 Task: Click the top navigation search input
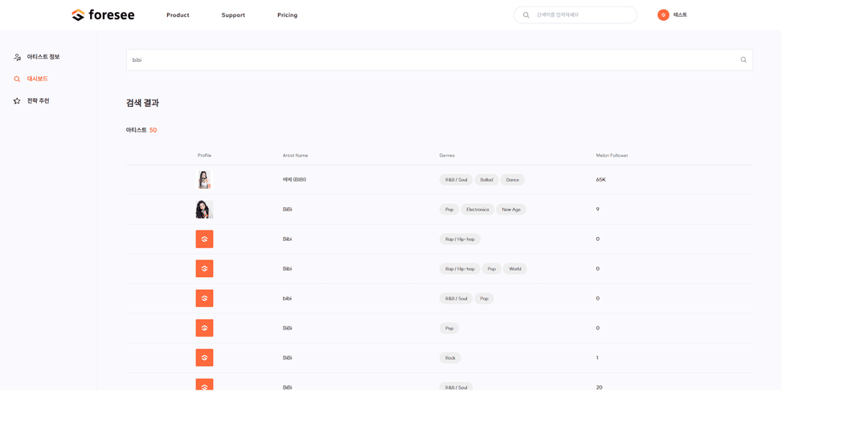click(583, 15)
